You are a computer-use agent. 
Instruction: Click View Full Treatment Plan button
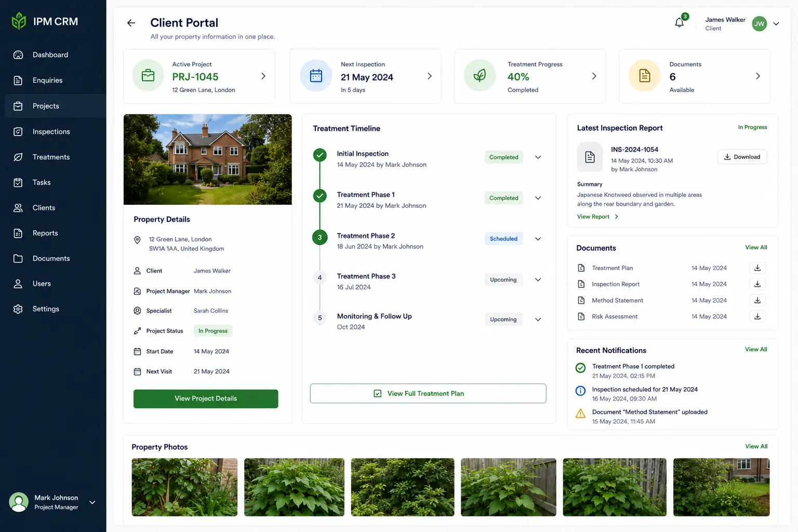click(428, 393)
